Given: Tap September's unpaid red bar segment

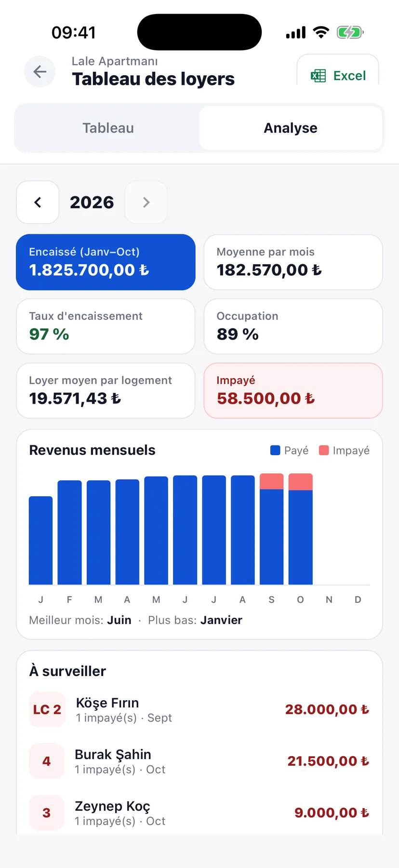Looking at the screenshot, I should point(271,481).
